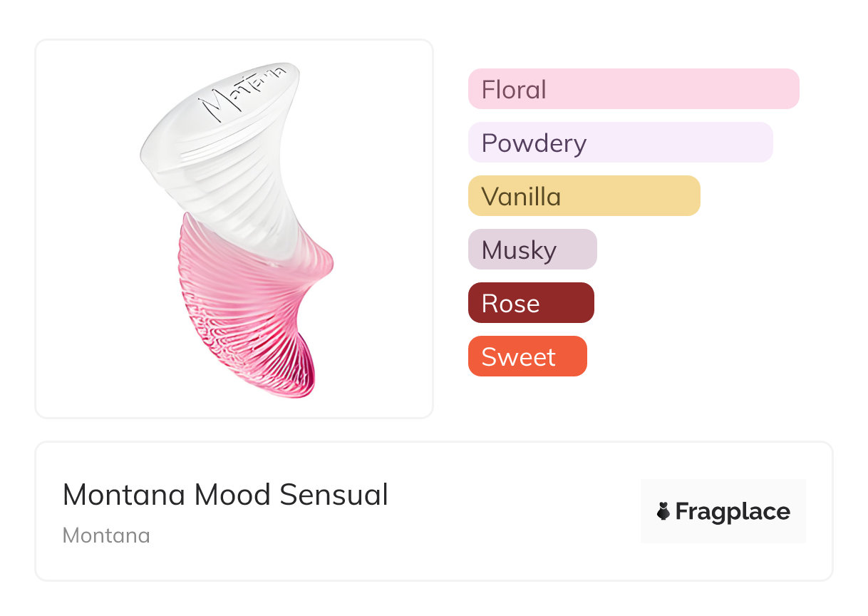Viewport: 868px width, 616px height.
Task: Click the word Sensual in the title
Action: click(334, 495)
